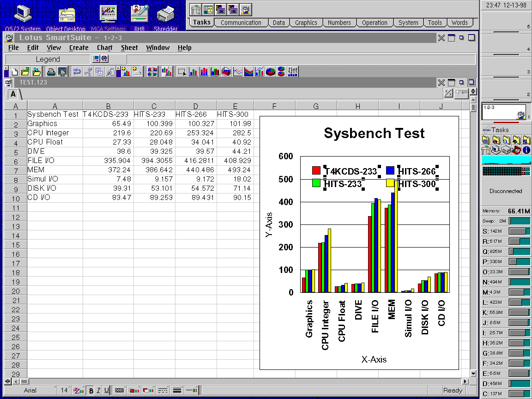Choose the area chart type icon

pos(248,72)
